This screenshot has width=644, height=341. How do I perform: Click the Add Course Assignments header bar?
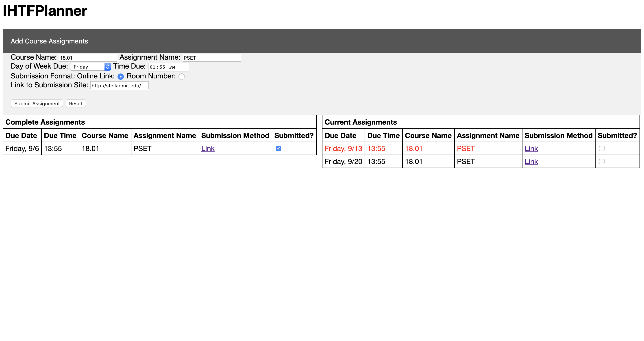(x=49, y=41)
